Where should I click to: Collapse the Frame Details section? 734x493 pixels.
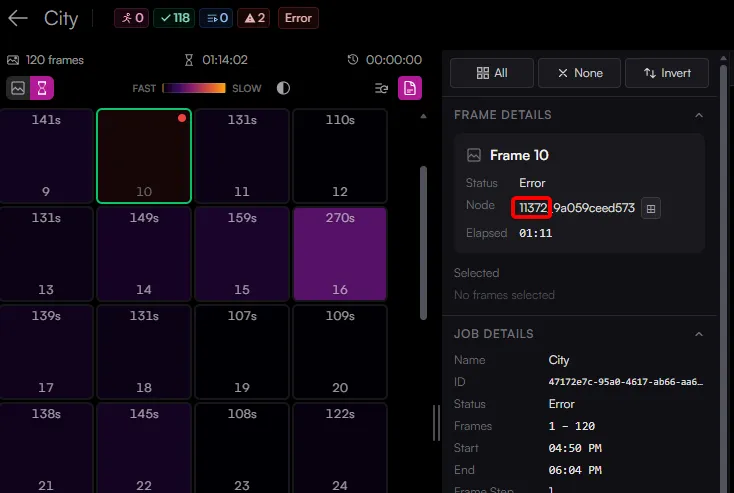[699, 115]
